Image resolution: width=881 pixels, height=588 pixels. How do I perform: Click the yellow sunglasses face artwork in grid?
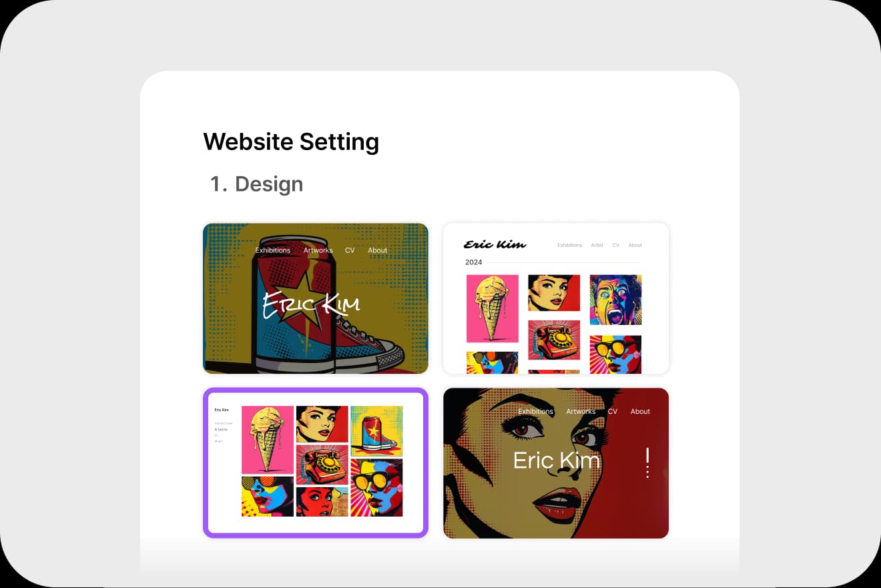[x=376, y=487]
